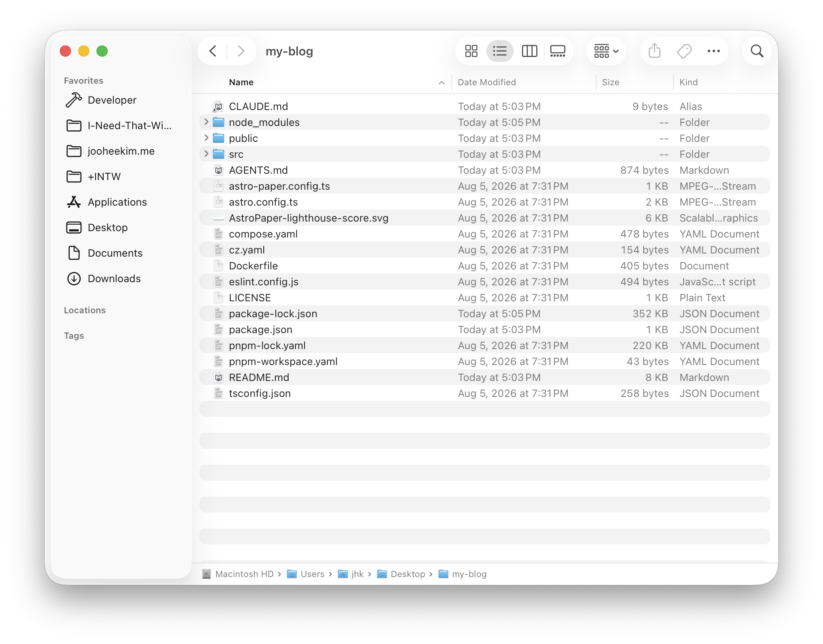Screen dimensions: 823x644
Task: Click the Tags sidebar heading
Action: coord(74,336)
